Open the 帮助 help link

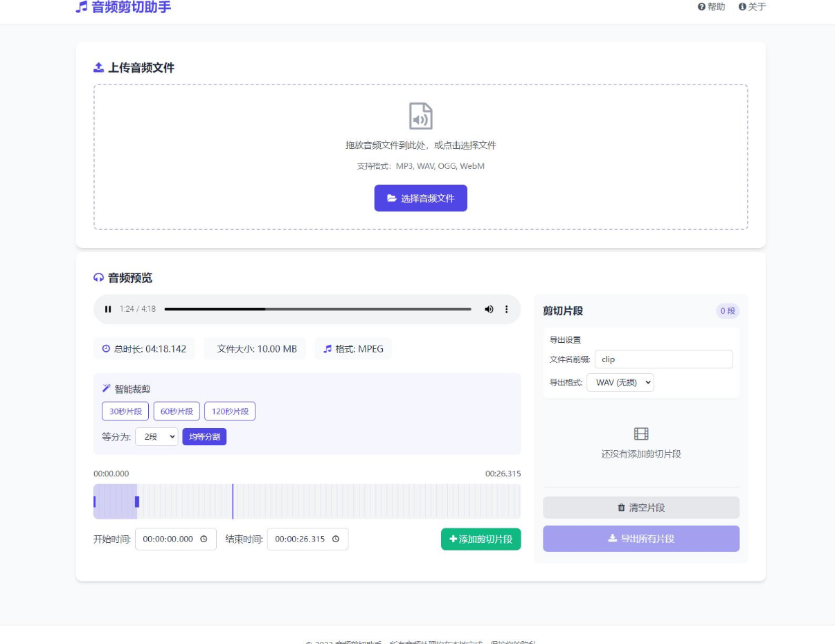tap(711, 7)
